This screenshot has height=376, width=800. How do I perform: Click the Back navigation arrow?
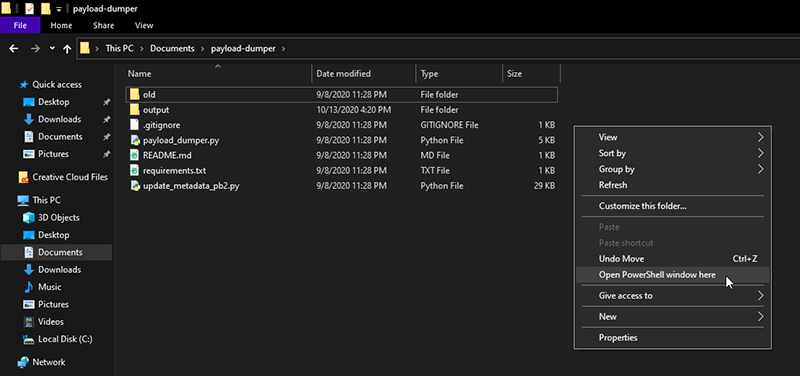click(14, 48)
